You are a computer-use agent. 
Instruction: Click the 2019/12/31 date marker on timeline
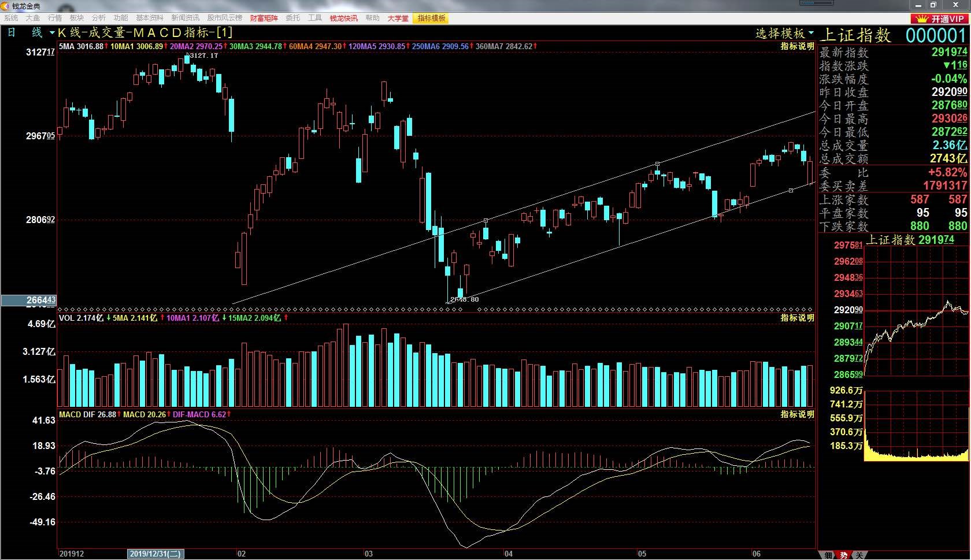pos(155,554)
